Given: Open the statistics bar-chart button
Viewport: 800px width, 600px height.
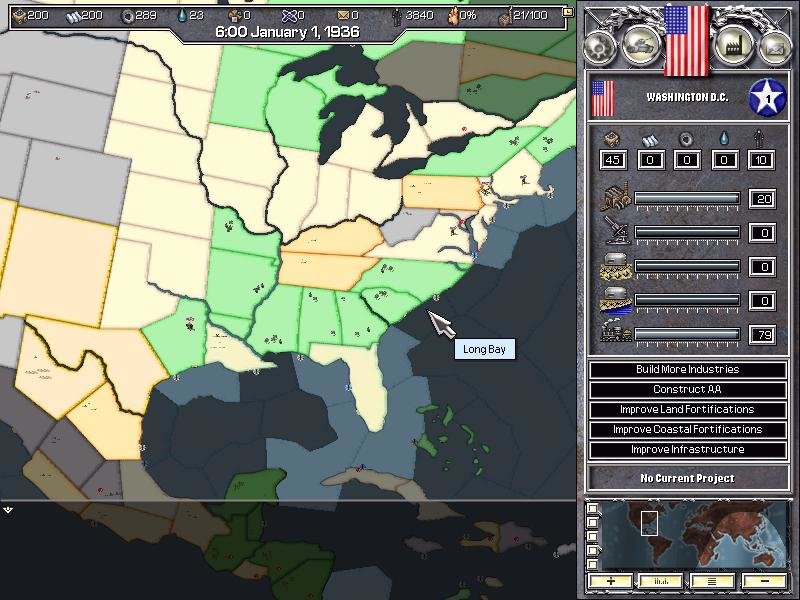Looking at the screenshot, I should tap(661, 581).
